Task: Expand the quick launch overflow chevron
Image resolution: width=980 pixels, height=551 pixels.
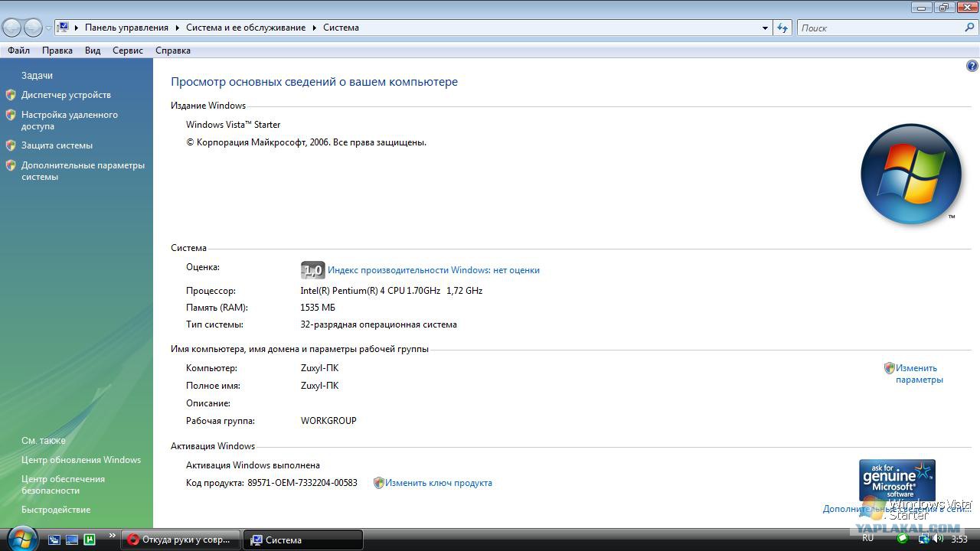Action: pos(113,536)
